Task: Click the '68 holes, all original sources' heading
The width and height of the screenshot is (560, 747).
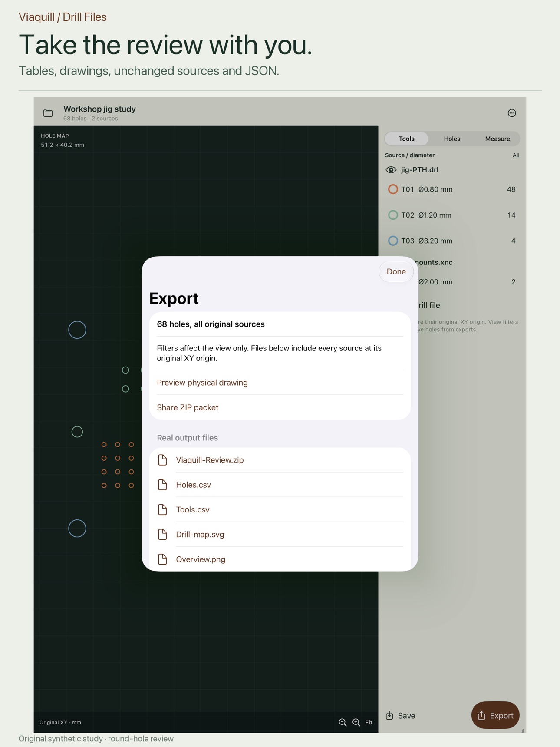Action: coord(211,324)
